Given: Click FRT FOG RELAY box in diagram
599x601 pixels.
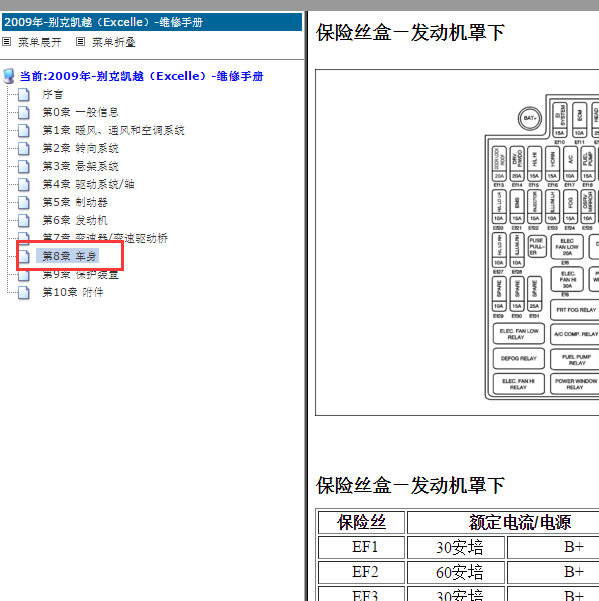Looking at the screenshot, I should (x=575, y=310).
